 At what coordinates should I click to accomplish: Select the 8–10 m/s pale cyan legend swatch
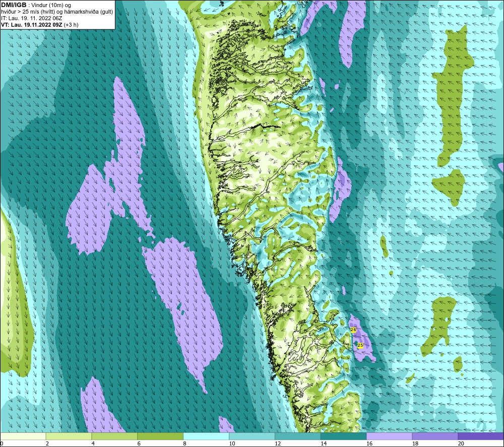pyautogui.click(x=206, y=436)
